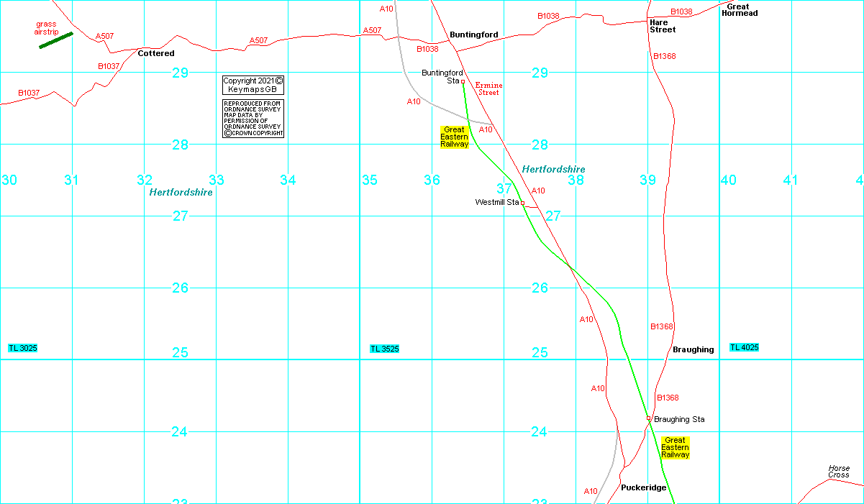Click the Braughing Sta station square marker
This screenshot has height=504, width=864.
point(648,418)
